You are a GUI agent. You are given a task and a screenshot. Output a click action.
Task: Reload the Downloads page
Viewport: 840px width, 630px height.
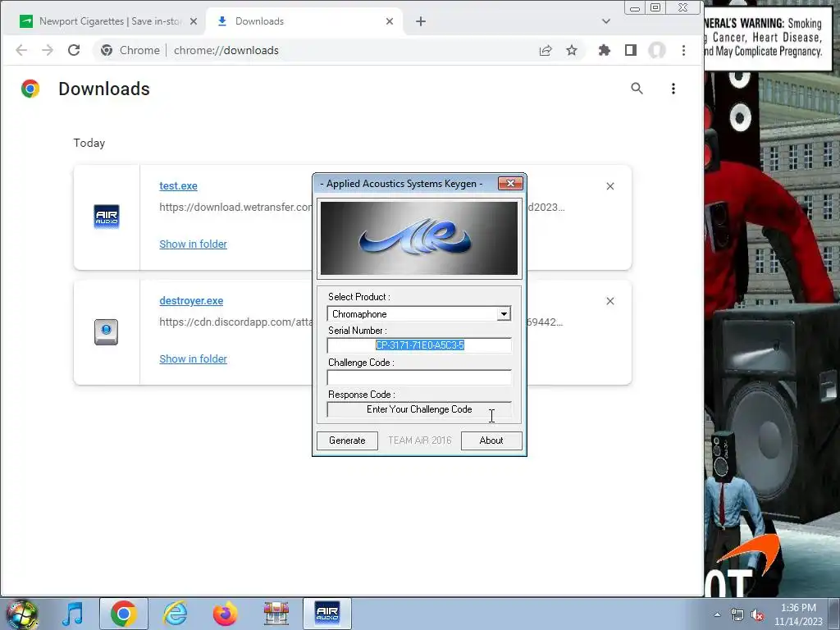[x=74, y=50]
